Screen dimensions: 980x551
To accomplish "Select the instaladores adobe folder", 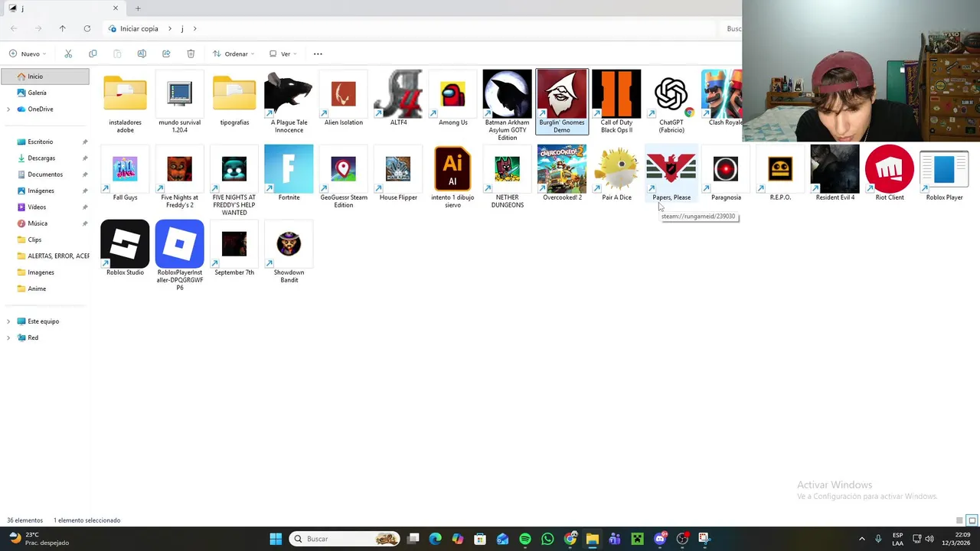I will (125, 102).
